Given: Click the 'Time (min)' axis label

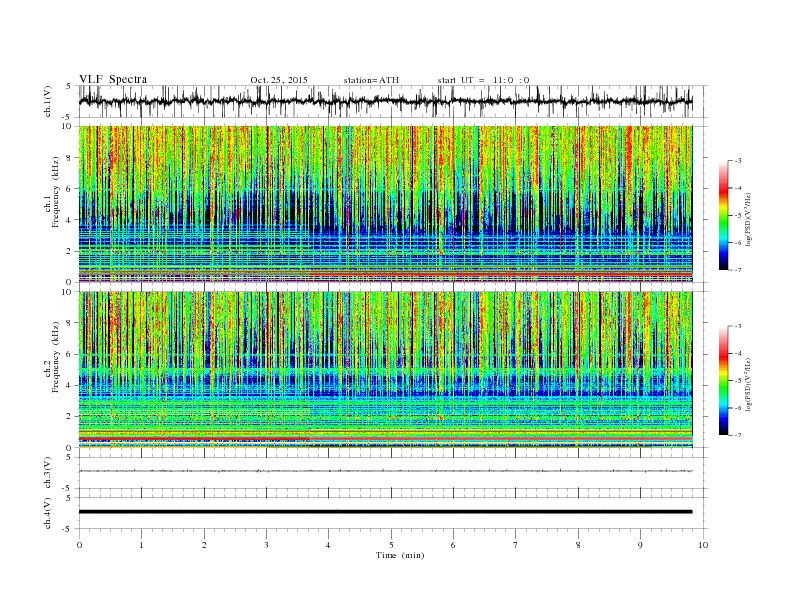Looking at the screenshot, I should coord(400,555).
